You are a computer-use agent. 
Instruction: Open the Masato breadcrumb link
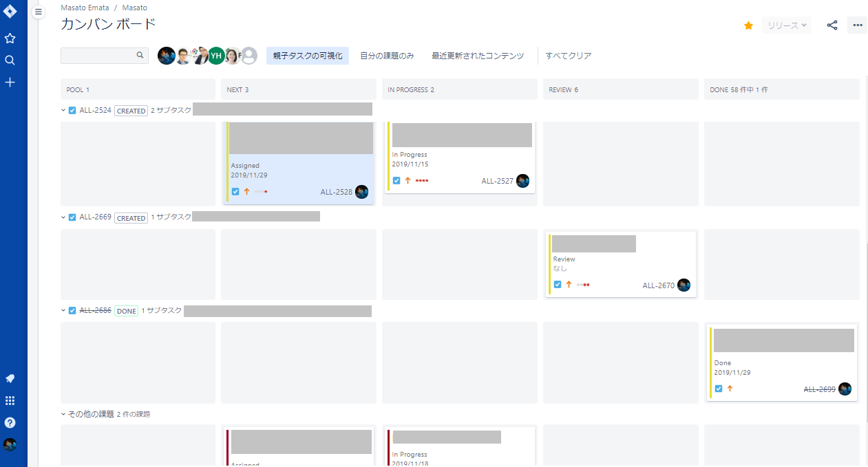[135, 8]
